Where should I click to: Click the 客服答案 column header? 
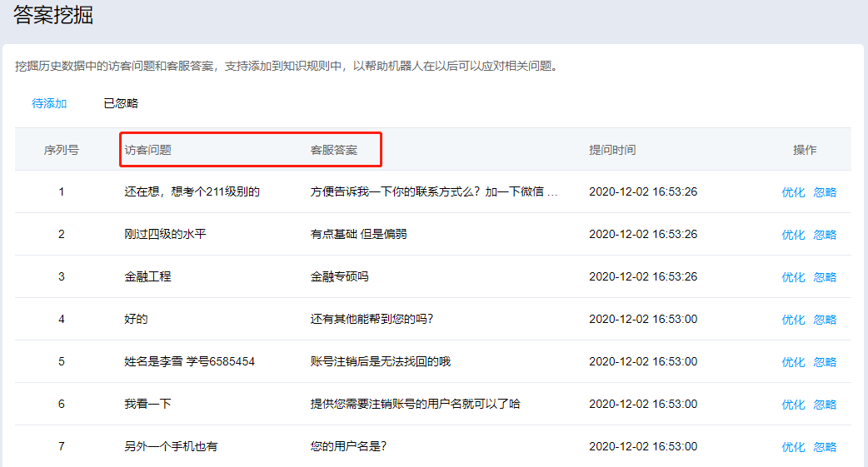(334, 150)
